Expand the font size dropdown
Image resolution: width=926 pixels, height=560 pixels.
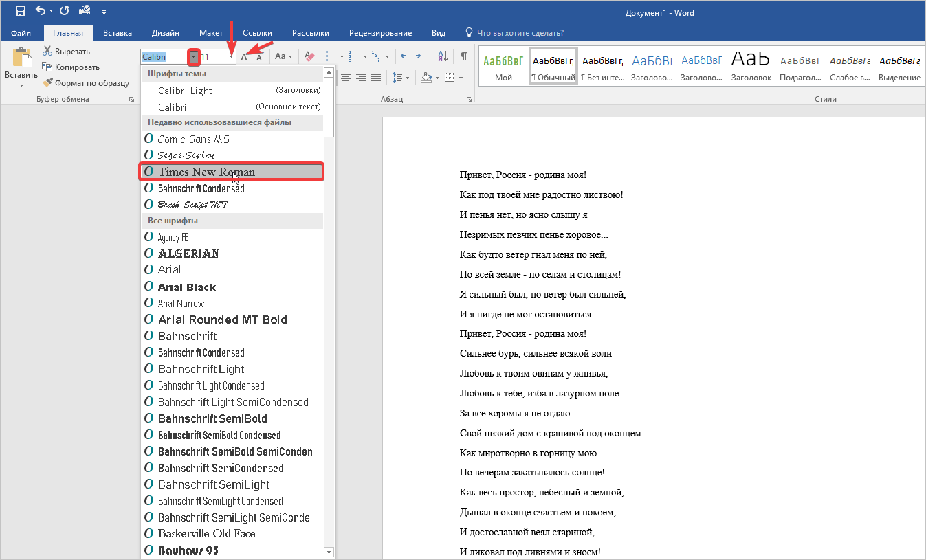(232, 57)
